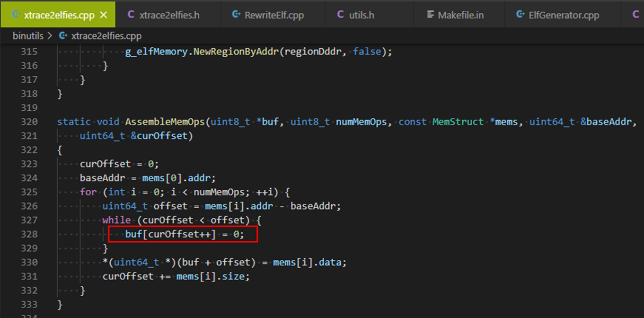Click the C++ file icon on the RewriteElf.cpp tab
This screenshot has width=644, height=318.
click(x=236, y=15)
